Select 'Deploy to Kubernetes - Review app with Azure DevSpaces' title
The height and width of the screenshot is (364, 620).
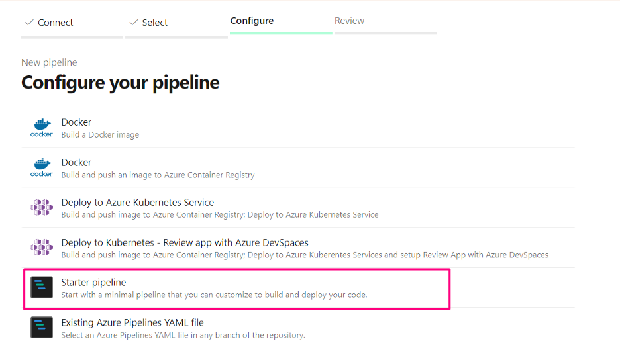(185, 242)
